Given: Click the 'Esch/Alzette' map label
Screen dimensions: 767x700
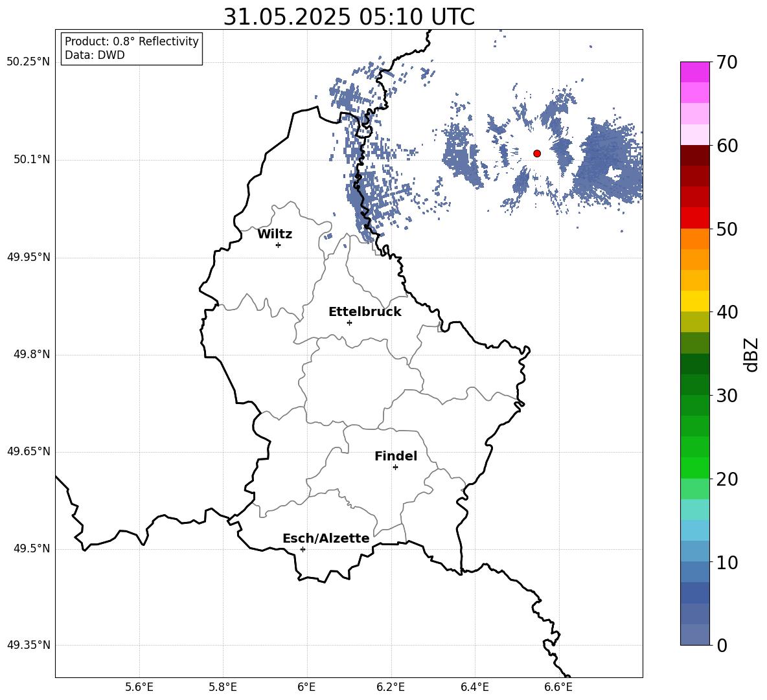Looking at the screenshot, I should [x=326, y=539].
